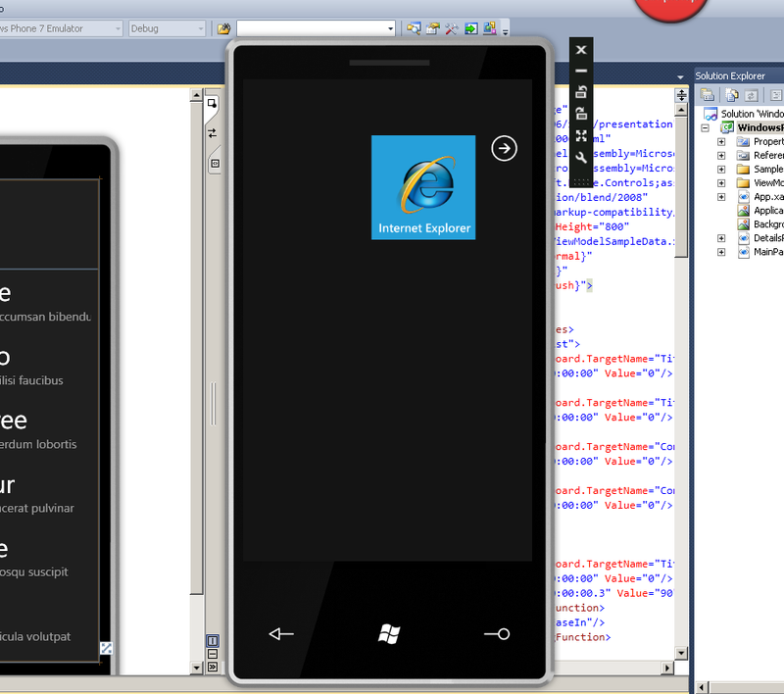This screenshot has width=784, height=694.
Task: Tap the phone's Windows Start button
Action: [389, 634]
